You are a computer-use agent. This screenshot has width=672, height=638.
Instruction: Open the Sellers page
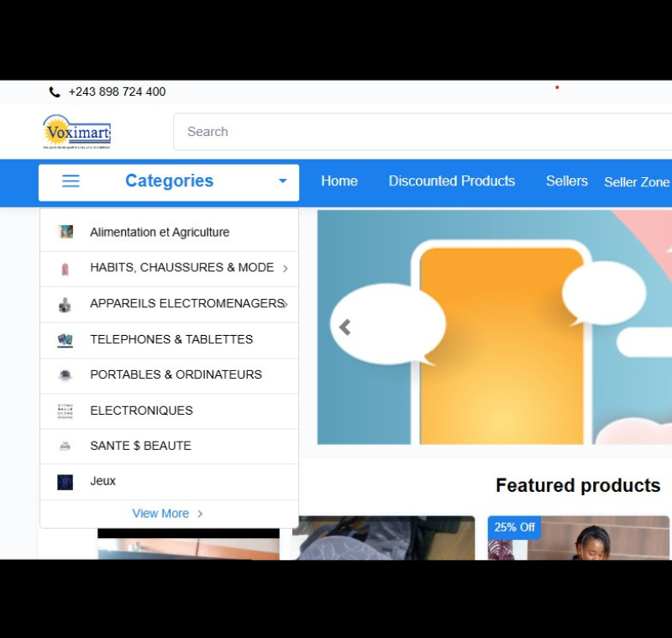(567, 181)
